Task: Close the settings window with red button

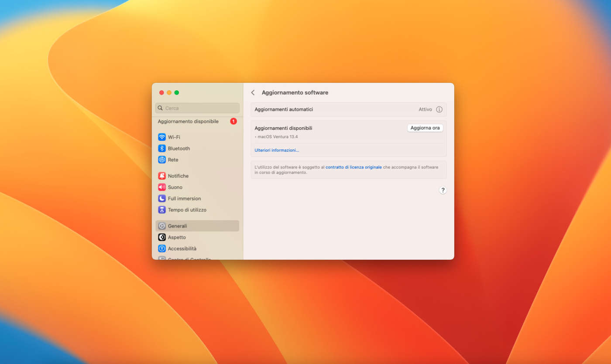Action: pyautogui.click(x=161, y=92)
